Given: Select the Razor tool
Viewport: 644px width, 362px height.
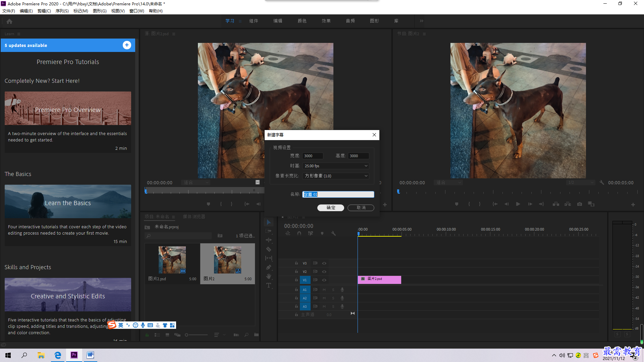Looking at the screenshot, I should [x=269, y=249].
